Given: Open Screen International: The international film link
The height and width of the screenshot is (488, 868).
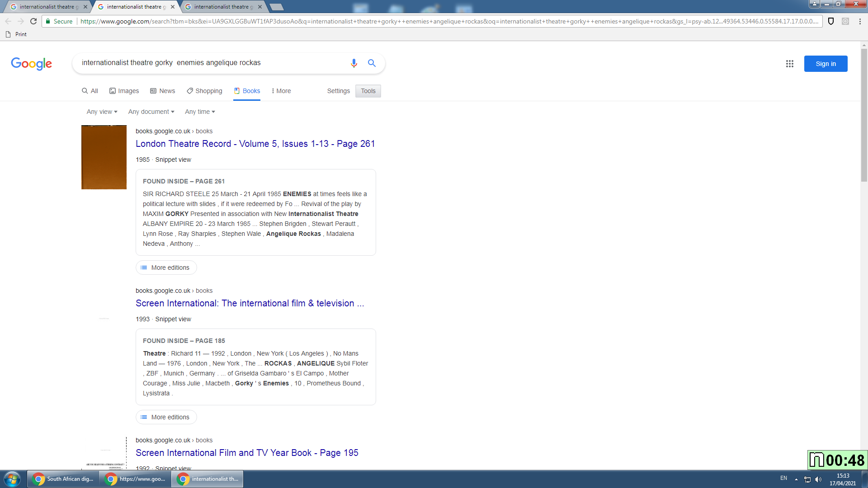Looking at the screenshot, I should pyautogui.click(x=250, y=303).
